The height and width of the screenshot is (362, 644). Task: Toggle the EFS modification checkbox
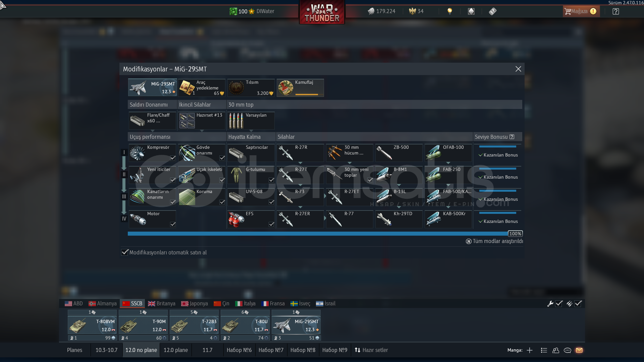tap(271, 224)
